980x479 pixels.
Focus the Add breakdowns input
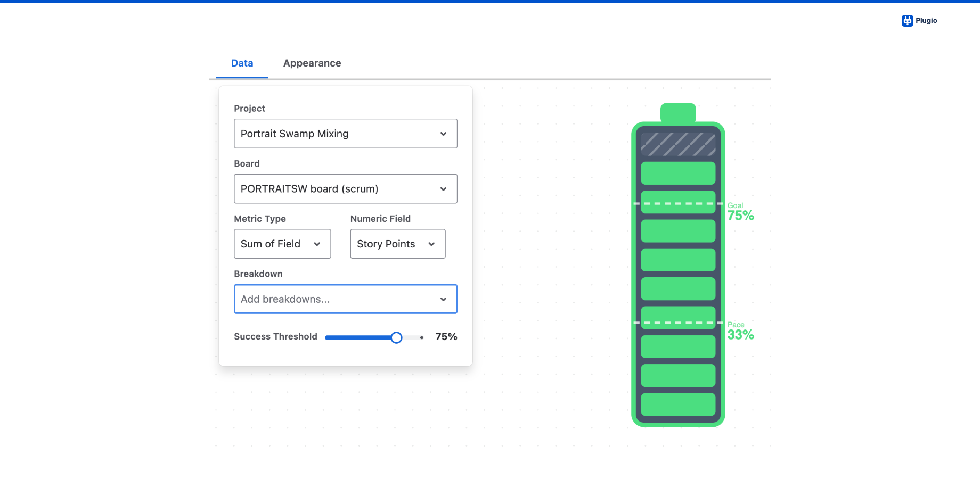pyautogui.click(x=336, y=299)
